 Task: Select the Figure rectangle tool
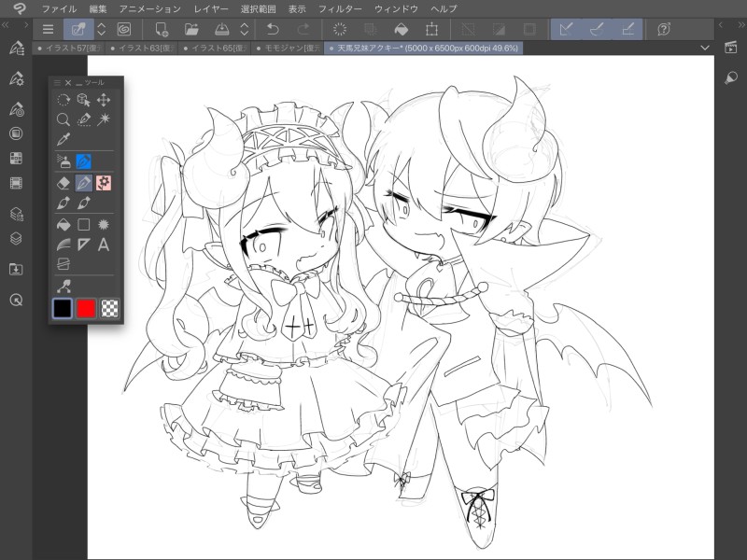point(83,224)
